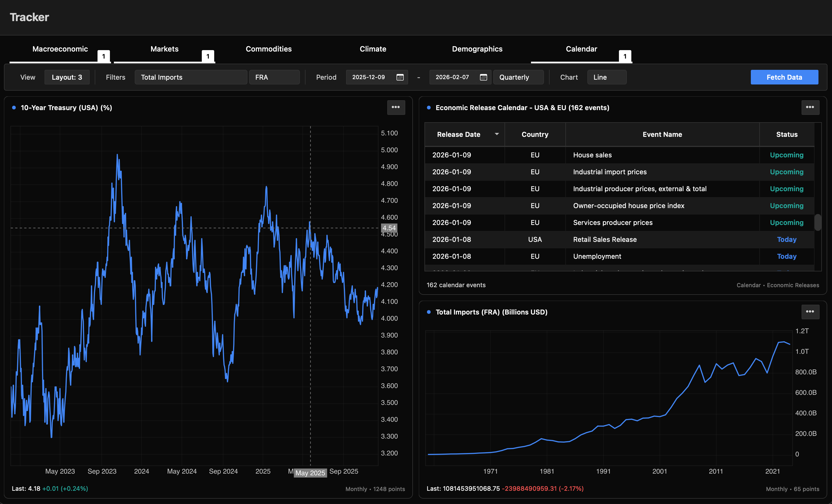
Task: Click the Fetch Data button
Action: (x=784, y=77)
